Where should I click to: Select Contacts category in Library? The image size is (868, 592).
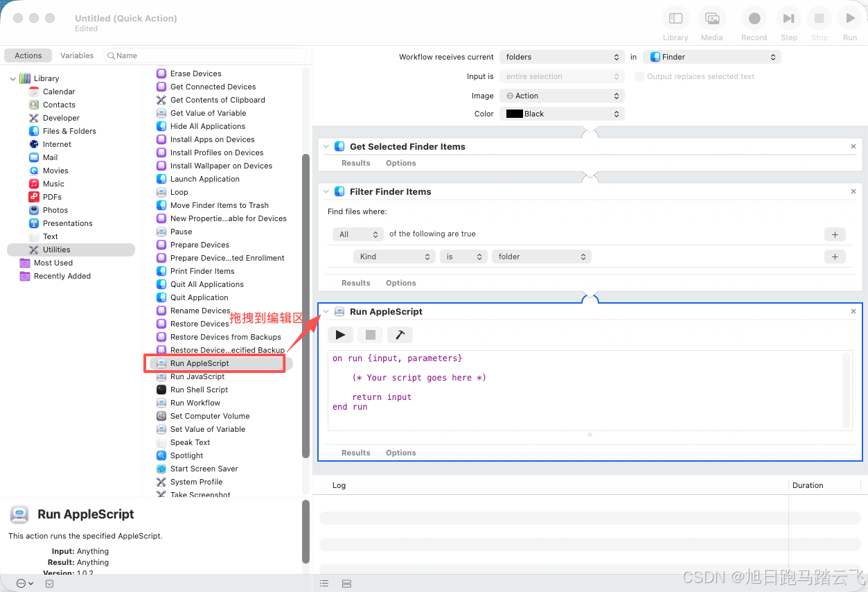tap(59, 105)
